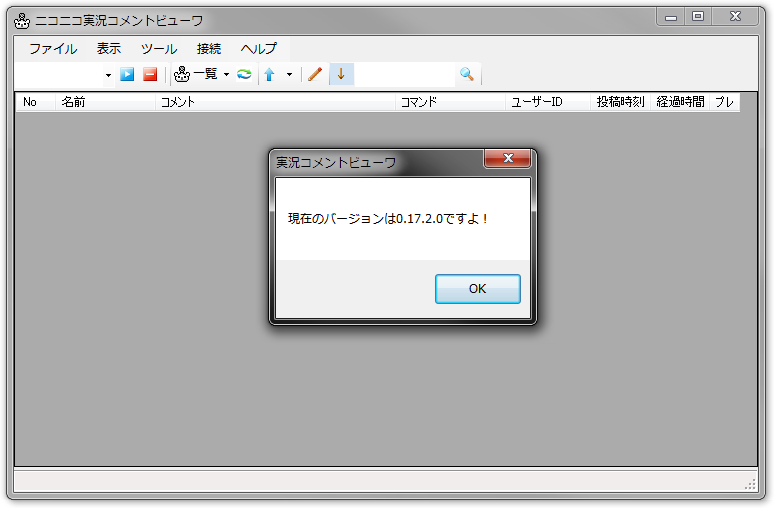
Task: Open the 一覧 list button
Action: [196, 75]
